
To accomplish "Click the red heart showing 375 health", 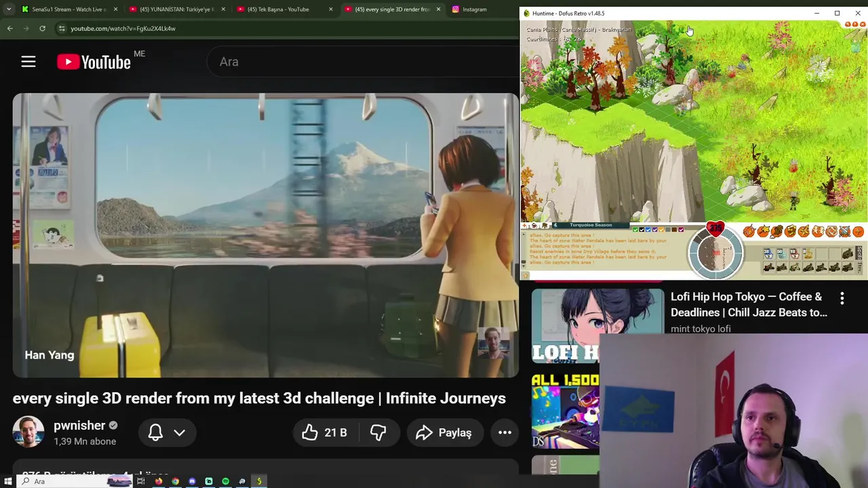I will [715, 228].
